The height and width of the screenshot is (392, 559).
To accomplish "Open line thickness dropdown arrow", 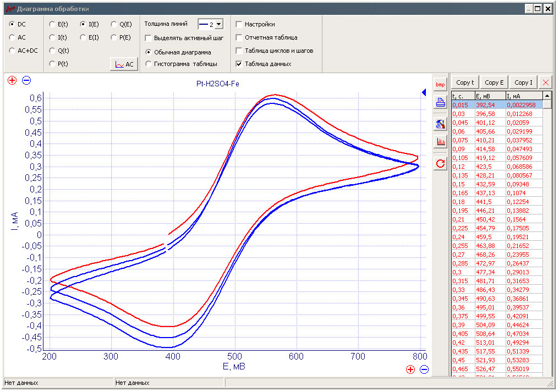I will (219, 24).
